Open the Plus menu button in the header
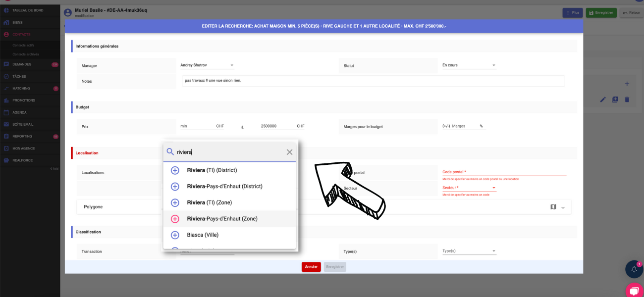The height and width of the screenshot is (297, 644). 573,13
